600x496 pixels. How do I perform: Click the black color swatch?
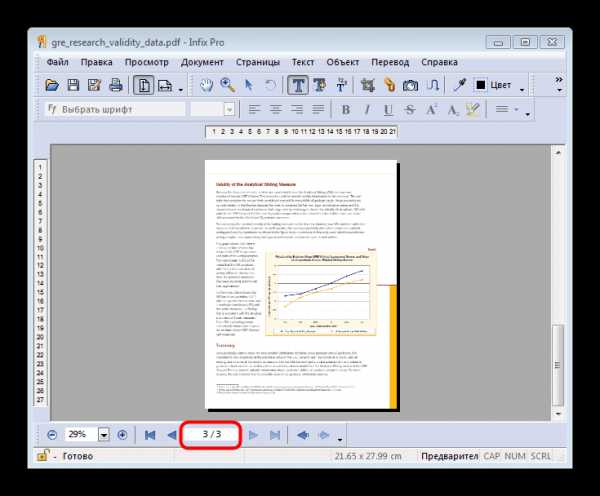[481, 85]
